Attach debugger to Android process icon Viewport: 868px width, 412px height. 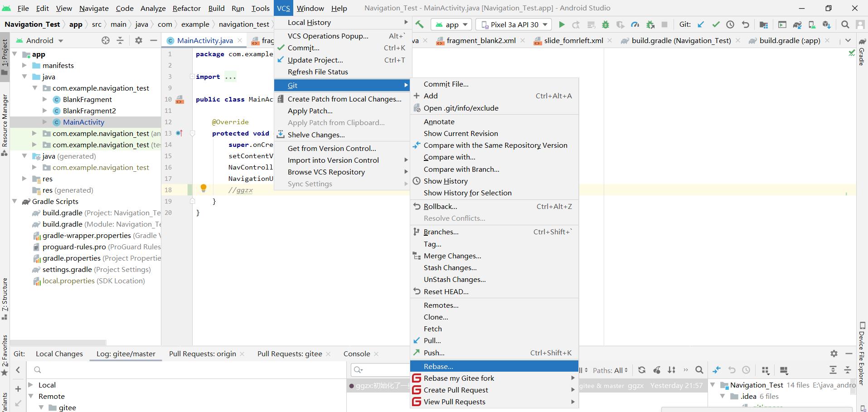(x=650, y=24)
